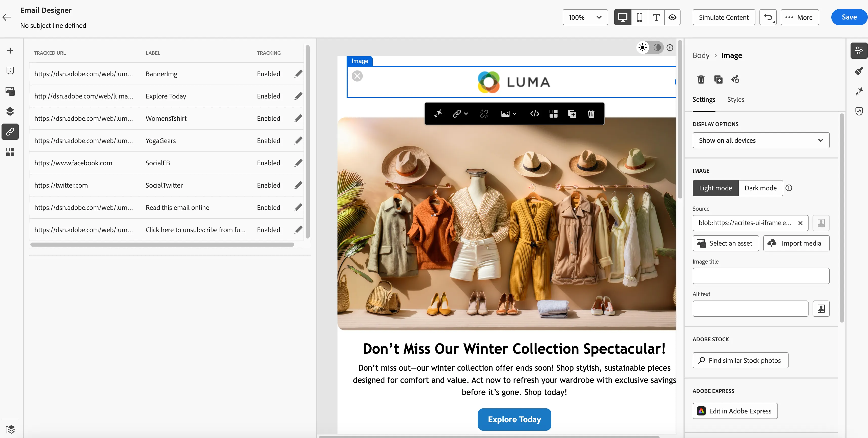Click the Save button

click(849, 17)
